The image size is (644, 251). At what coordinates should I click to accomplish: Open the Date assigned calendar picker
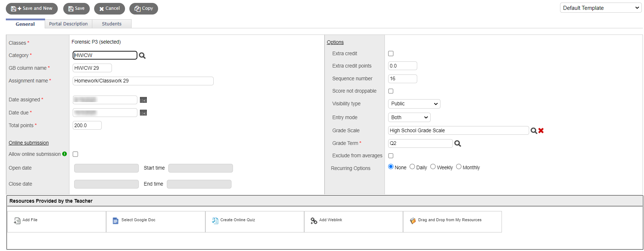pos(144,100)
